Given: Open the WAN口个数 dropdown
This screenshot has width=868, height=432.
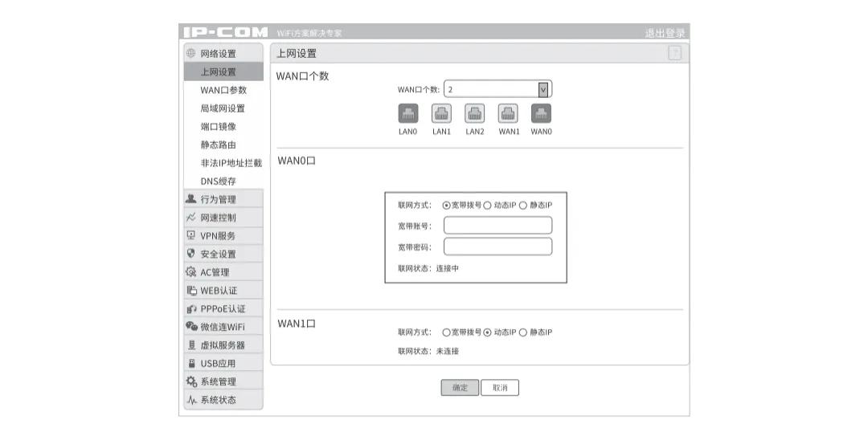Looking at the screenshot, I should coord(497,89).
